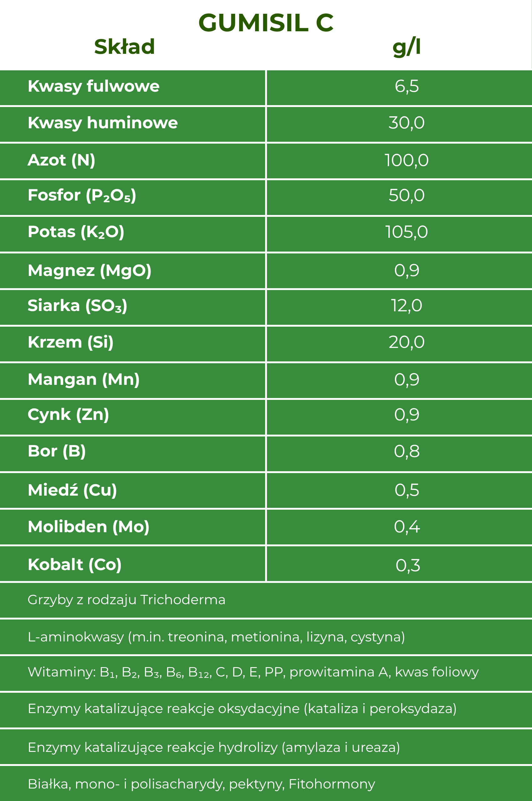
Task: Click the 105,0 value for Potas
Action: pyautogui.click(x=407, y=232)
